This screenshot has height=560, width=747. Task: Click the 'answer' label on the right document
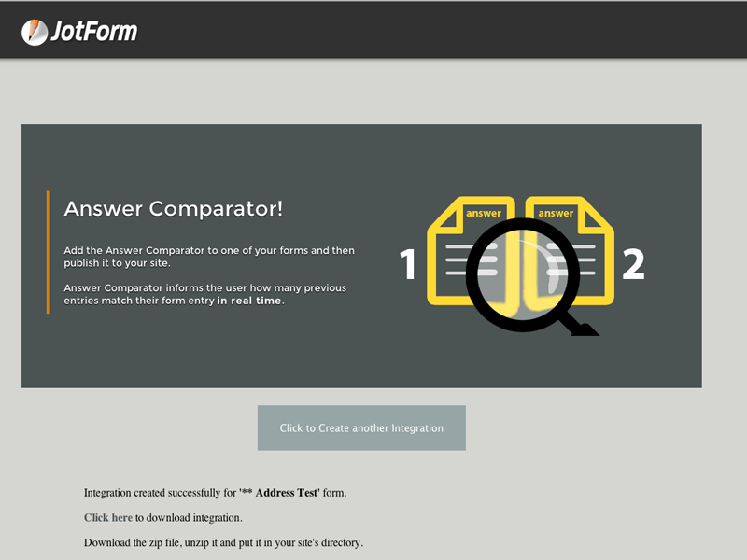(555, 213)
